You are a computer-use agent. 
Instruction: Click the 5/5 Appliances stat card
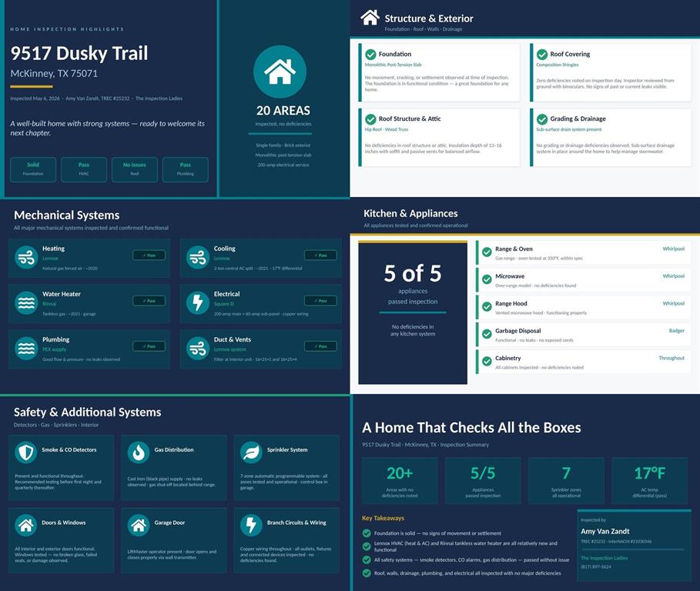pyautogui.click(x=483, y=480)
